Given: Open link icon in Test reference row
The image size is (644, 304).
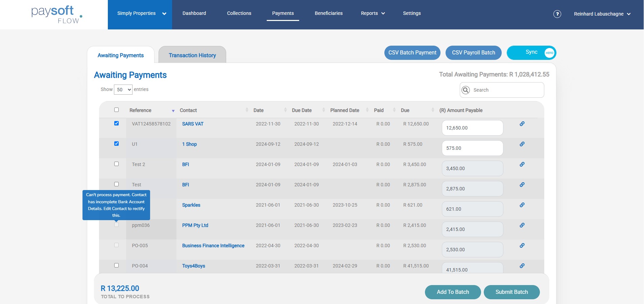Looking at the screenshot, I should [x=522, y=185].
